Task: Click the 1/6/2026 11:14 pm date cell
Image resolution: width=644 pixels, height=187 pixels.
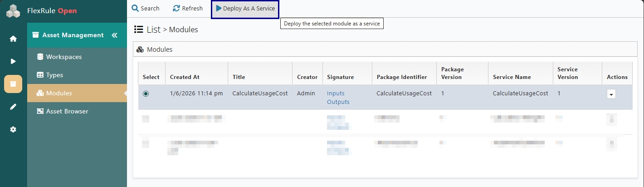Action: 196,93
